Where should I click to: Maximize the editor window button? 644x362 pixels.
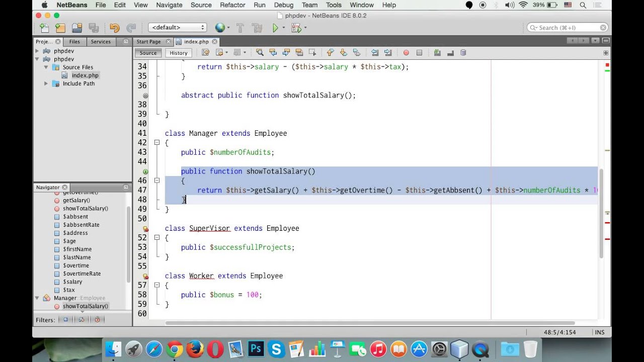tap(607, 41)
